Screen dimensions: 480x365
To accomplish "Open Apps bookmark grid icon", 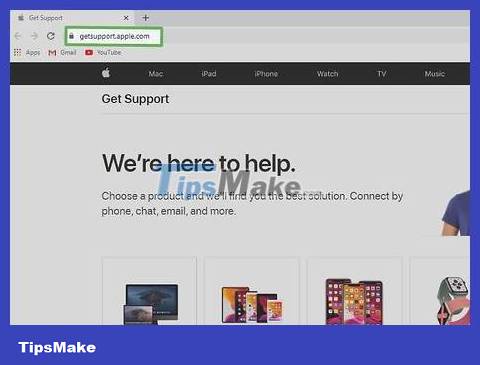I will [x=18, y=52].
